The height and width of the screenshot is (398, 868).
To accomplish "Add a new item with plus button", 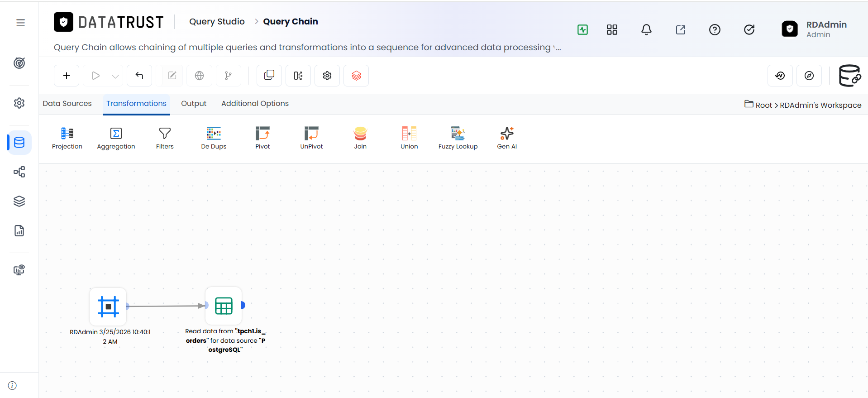I will (x=67, y=76).
